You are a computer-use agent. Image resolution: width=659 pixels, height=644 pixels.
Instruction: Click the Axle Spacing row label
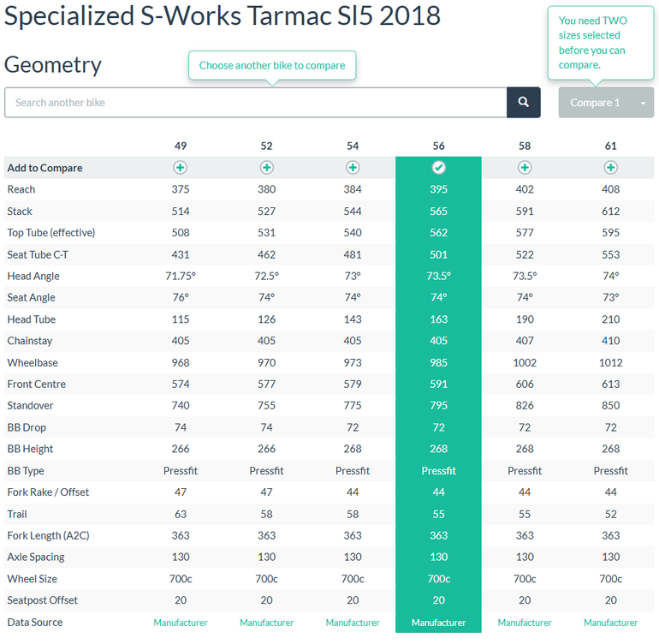36,557
